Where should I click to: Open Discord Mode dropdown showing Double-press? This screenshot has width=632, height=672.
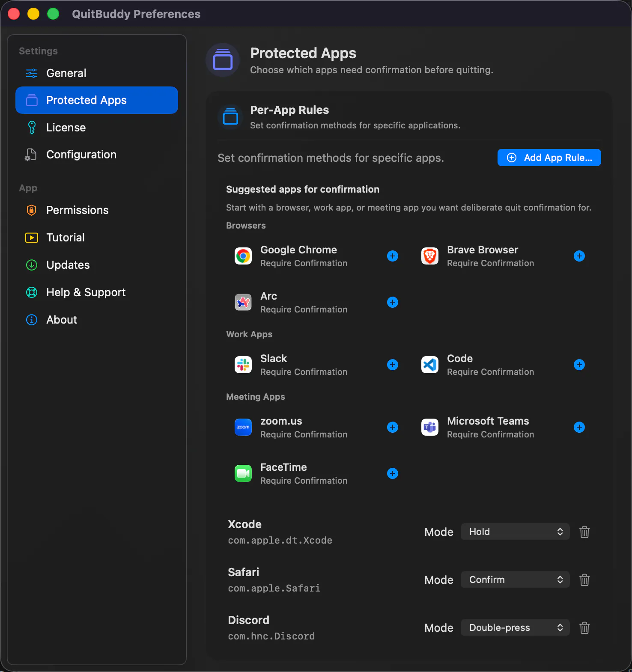(515, 627)
